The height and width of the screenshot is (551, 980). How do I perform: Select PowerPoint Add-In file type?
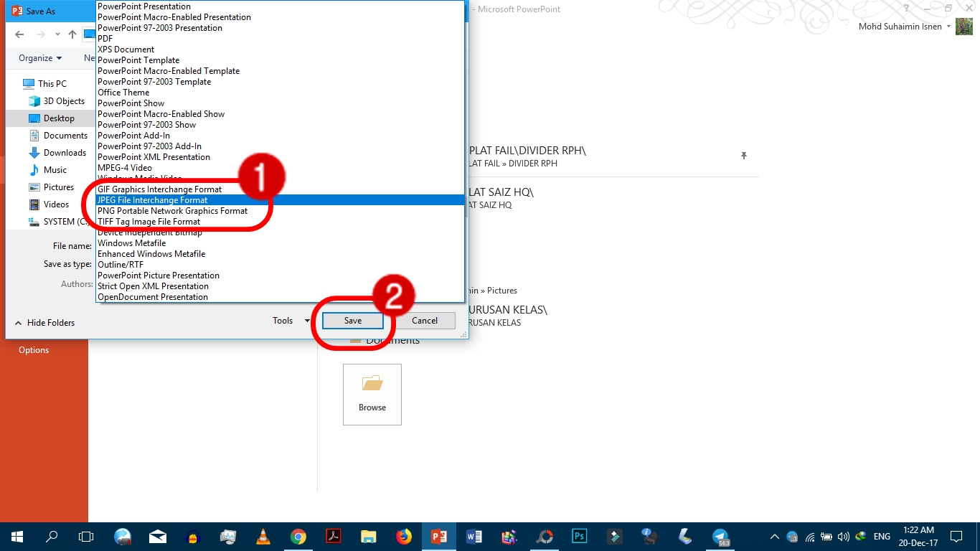(x=281, y=136)
